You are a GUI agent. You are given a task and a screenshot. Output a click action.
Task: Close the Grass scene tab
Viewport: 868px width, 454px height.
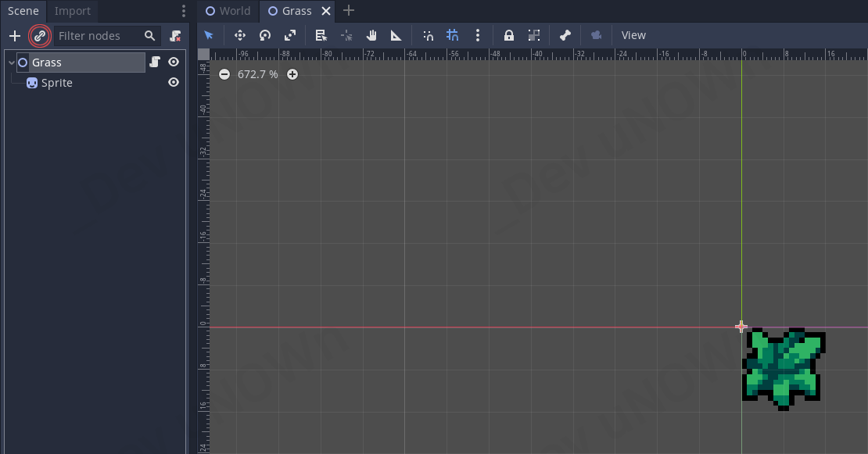(x=326, y=11)
